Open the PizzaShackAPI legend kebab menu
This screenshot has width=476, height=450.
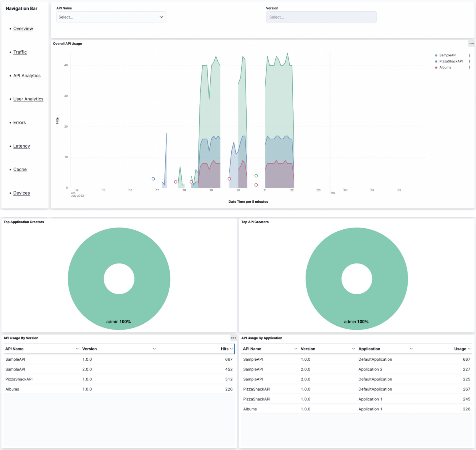tap(470, 61)
